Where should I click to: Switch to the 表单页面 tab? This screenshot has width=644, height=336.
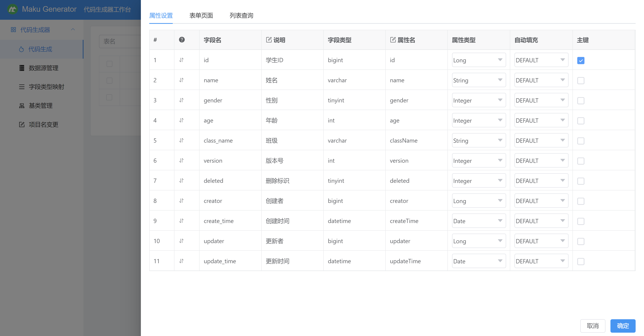(201, 15)
